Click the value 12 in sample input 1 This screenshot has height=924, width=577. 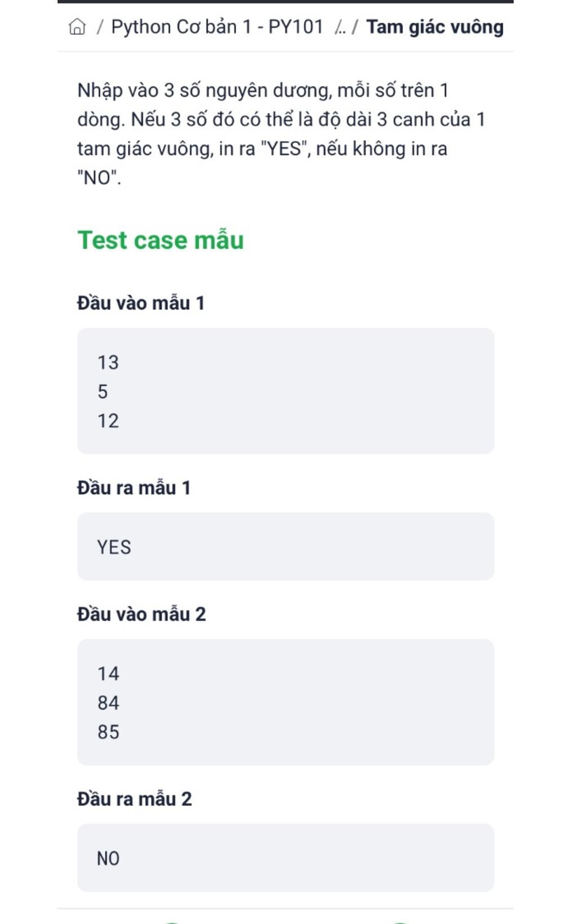tap(108, 421)
